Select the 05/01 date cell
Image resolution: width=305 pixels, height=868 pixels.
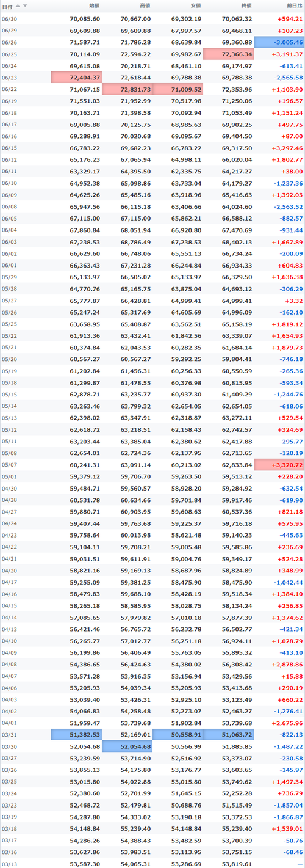pyautogui.click(x=10, y=477)
